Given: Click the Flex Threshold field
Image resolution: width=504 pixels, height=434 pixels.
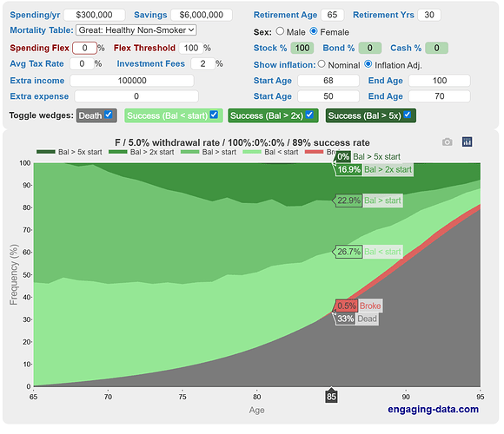Looking at the screenshot, I should 191,48.
